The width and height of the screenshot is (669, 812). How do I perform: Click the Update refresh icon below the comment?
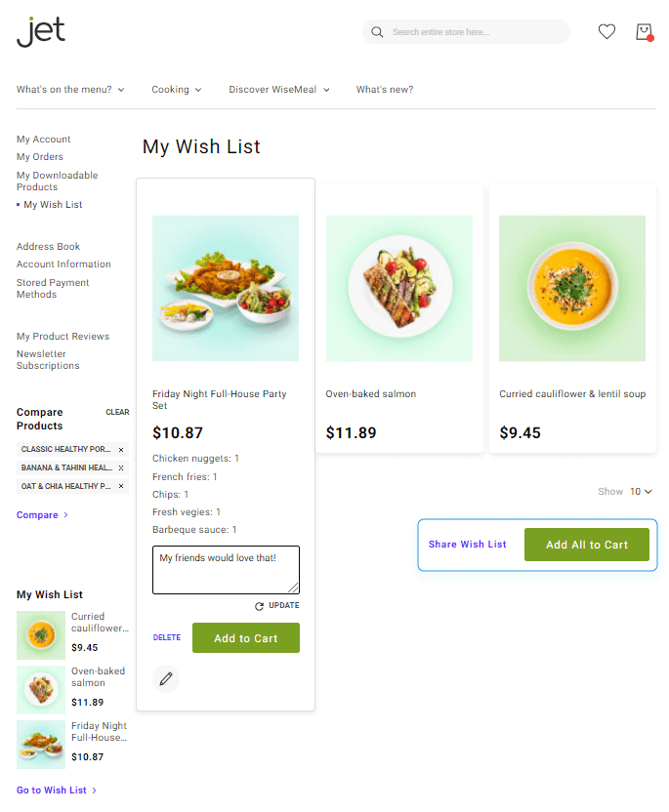coord(260,606)
